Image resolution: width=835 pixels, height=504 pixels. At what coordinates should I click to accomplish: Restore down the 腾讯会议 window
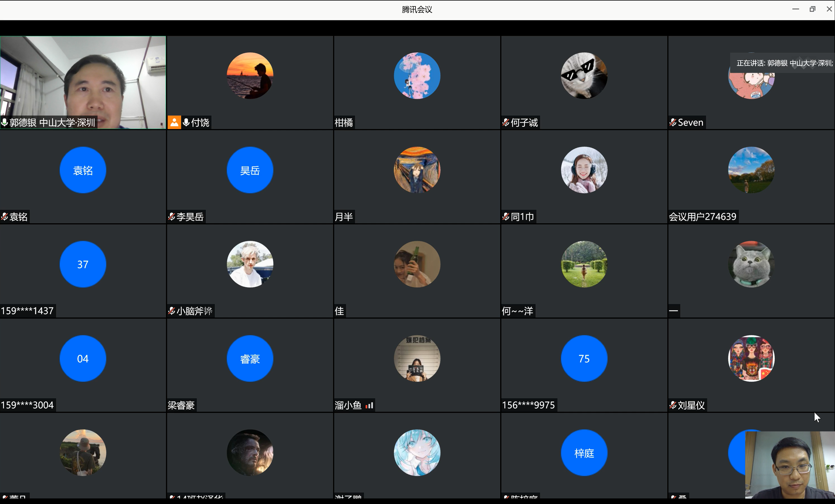tap(812, 9)
